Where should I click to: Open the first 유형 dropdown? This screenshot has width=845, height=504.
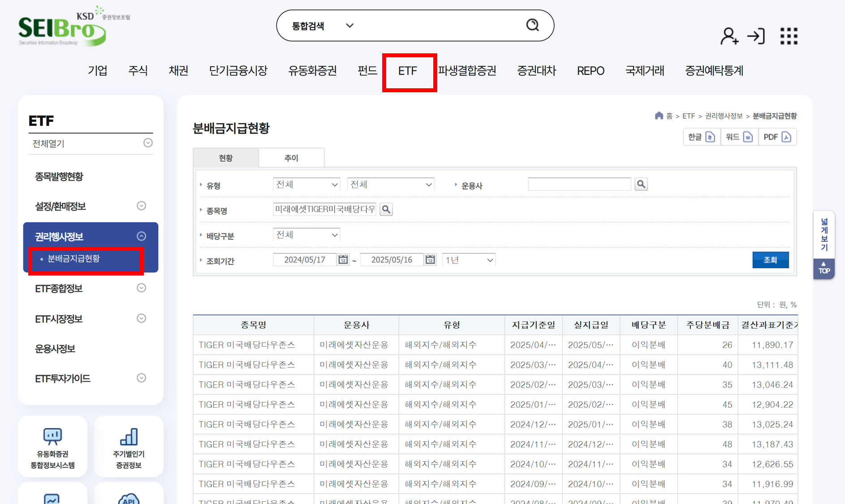tap(306, 185)
